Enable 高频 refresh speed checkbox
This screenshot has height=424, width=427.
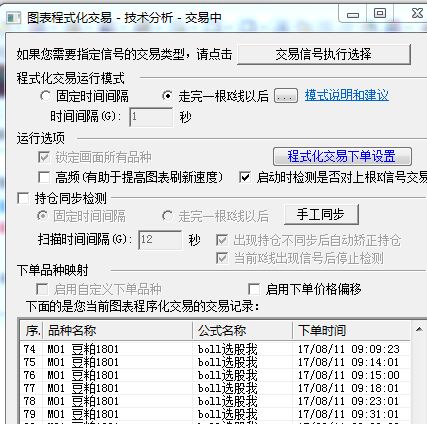pyautogui.click(x=44, y=177)
